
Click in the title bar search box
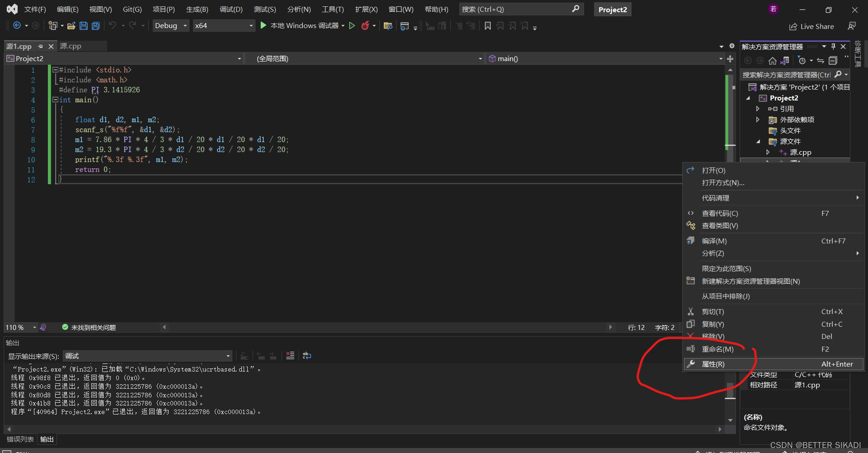521,9
